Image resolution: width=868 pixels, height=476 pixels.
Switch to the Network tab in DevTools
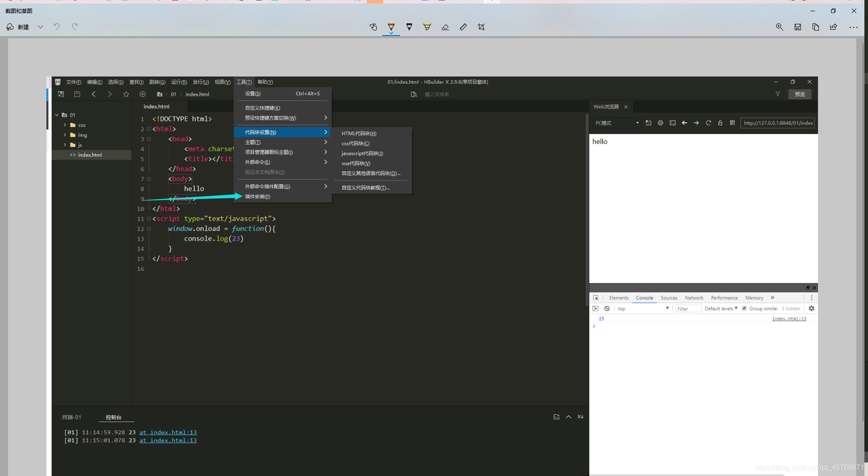(x=694, y=298)
